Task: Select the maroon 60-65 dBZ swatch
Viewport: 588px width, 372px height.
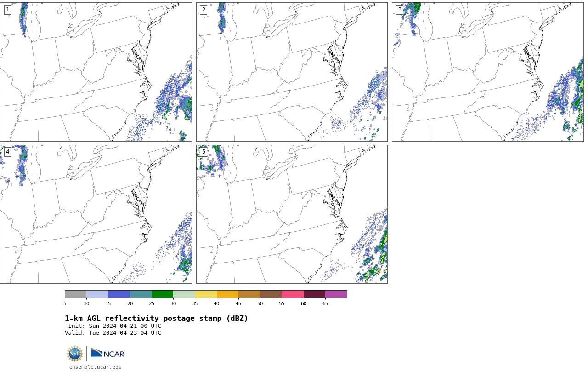Action: 314,294
